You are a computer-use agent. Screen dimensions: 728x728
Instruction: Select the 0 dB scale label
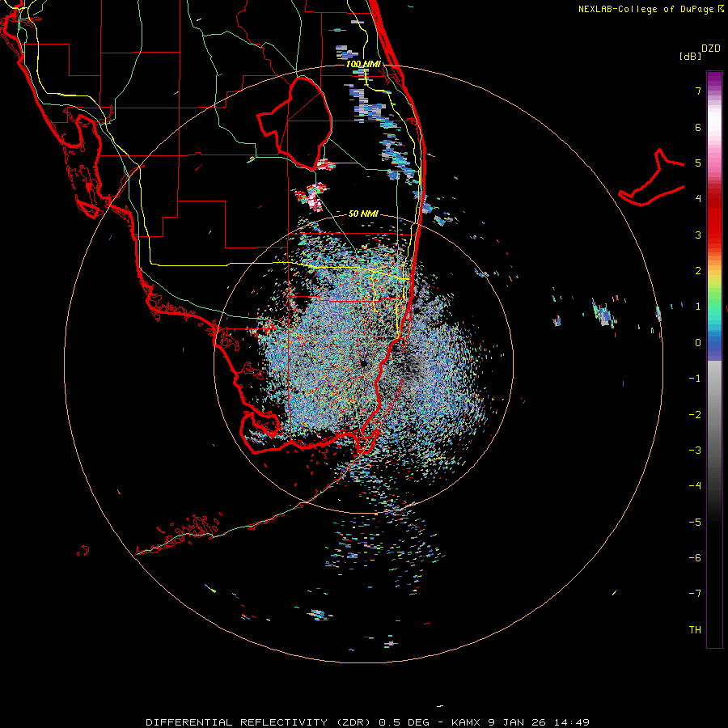pyautogui.click(x=698, y=343)
